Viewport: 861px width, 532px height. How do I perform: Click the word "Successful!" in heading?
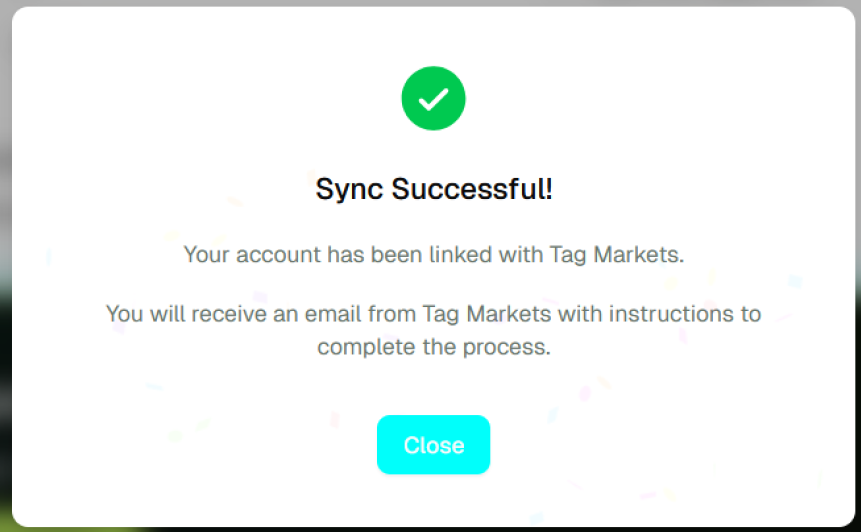pyautogui.click(x=472, y=189)
